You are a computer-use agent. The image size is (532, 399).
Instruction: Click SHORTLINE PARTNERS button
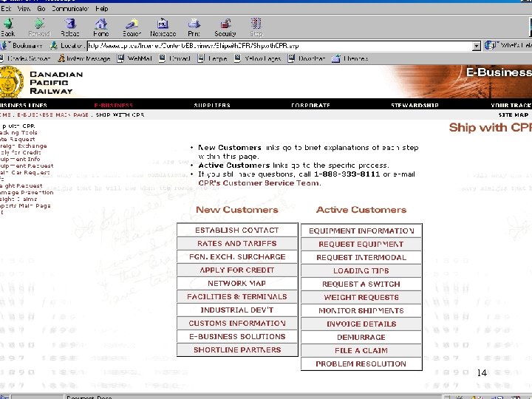237,349
